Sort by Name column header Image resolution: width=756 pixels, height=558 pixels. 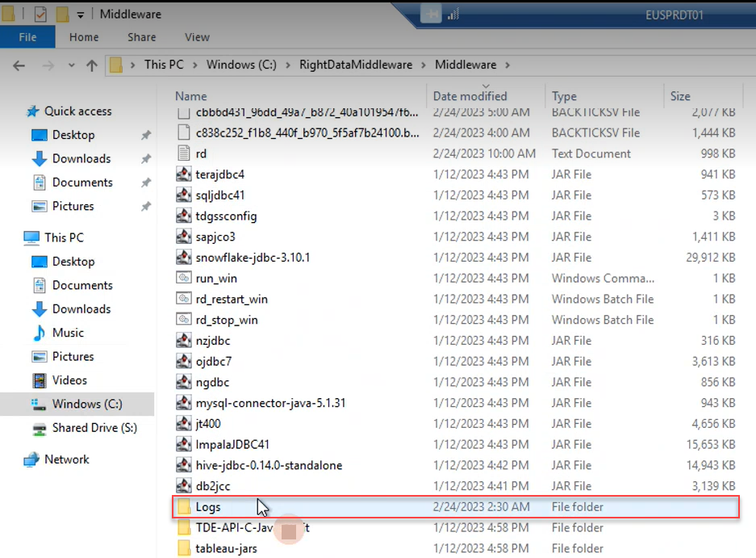tap(191, 96)
